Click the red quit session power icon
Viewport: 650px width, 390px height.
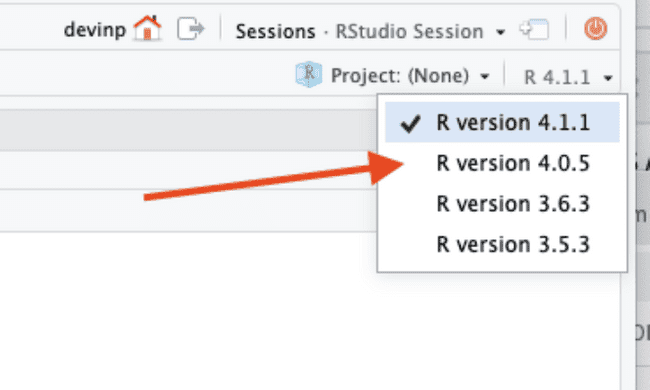pos(596,29)
